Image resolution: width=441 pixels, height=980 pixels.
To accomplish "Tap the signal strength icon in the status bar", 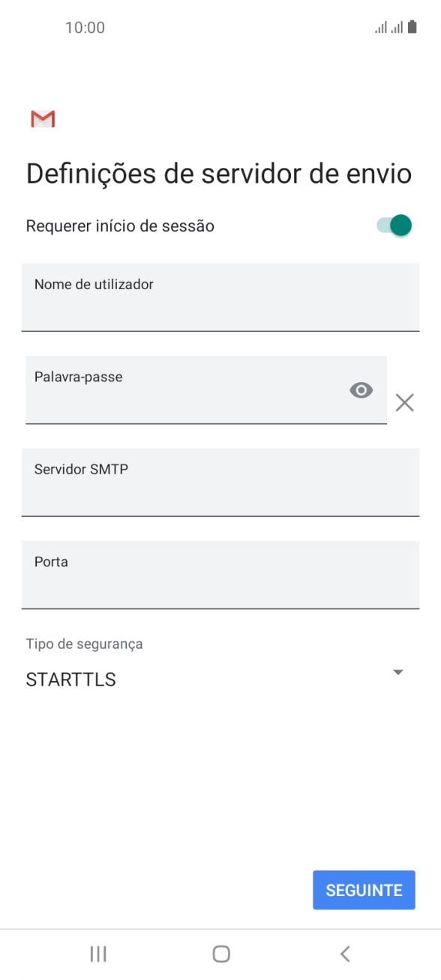I will coord(388,27).
